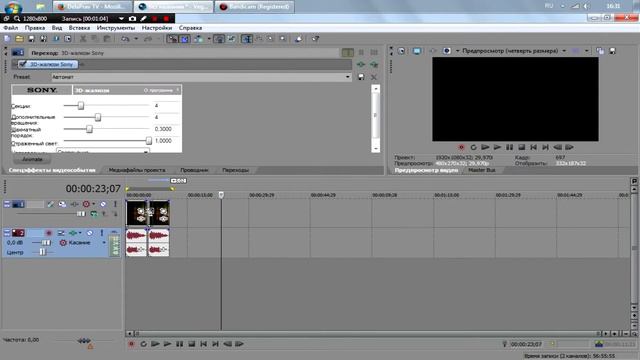Toggle Enable Snapping toolbar button
640x360 pixels.
point(173,39)
